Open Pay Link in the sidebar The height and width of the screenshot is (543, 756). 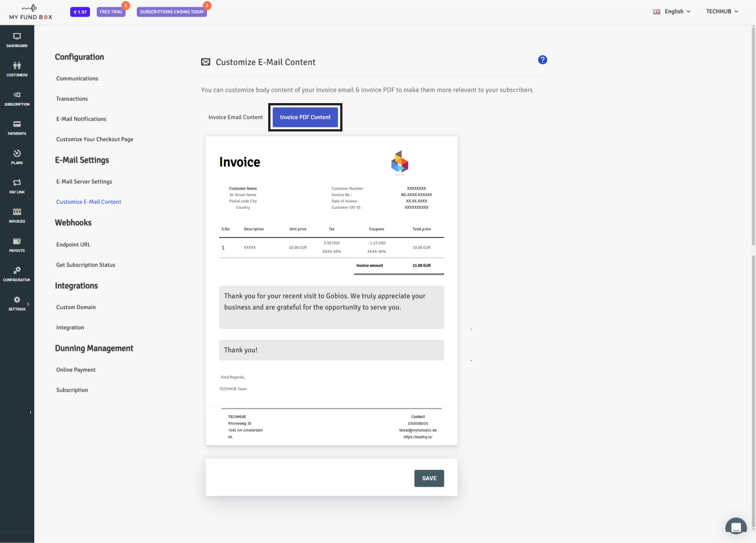tap(17, 186)
